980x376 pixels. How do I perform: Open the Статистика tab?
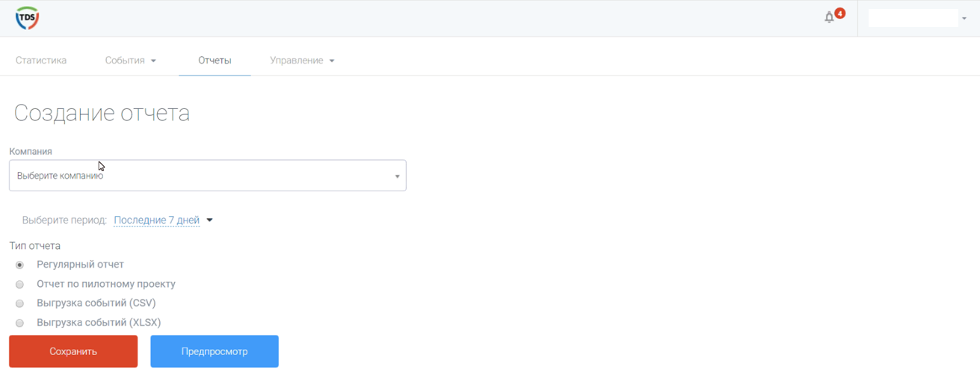[41, 61]
